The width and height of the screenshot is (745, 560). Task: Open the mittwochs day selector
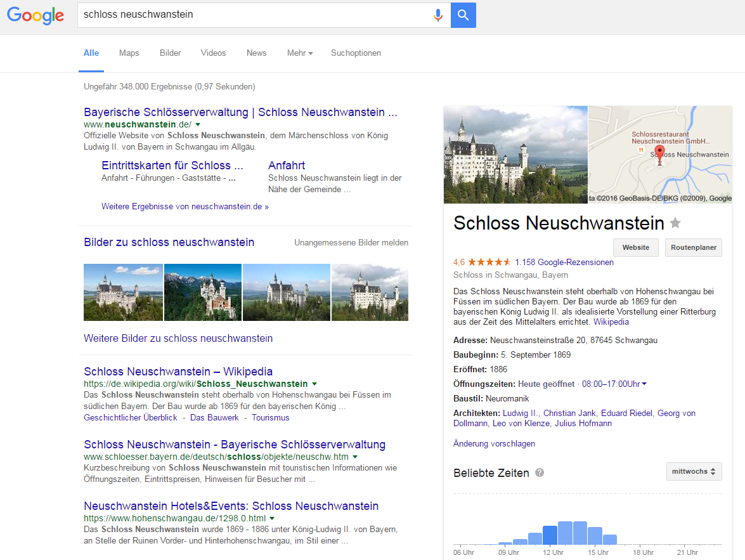[x=694, y=472]
